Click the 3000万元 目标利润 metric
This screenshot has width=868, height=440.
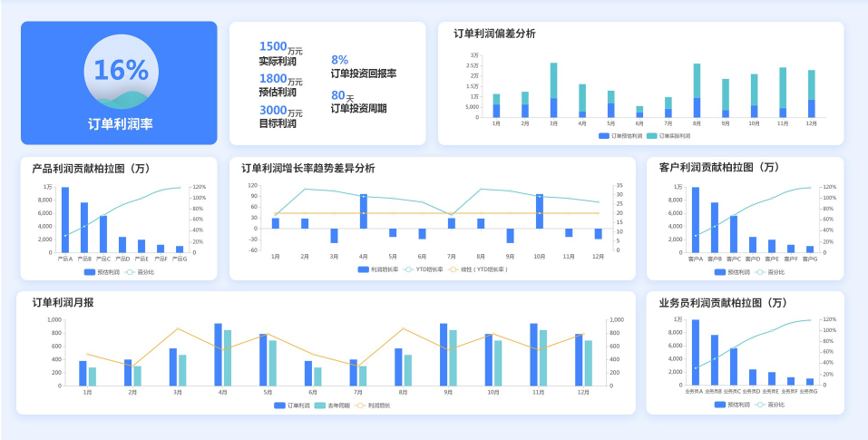click(280, 116)
